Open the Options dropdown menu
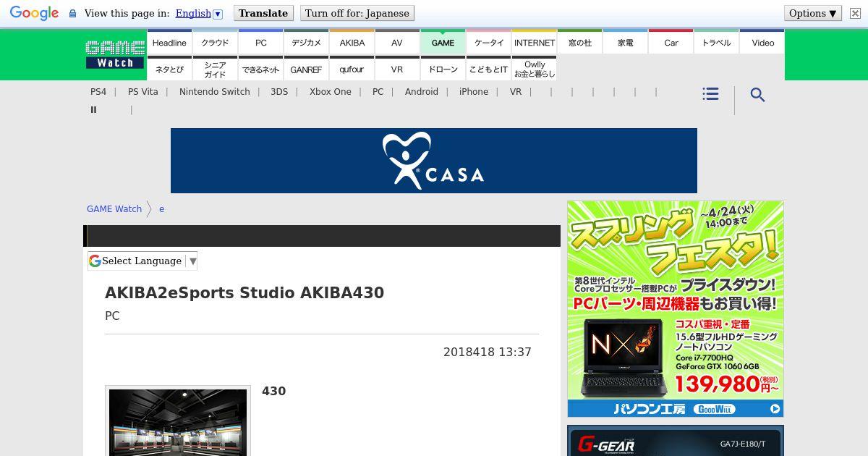Screen dimensions: 868x456 coord(813,13)
